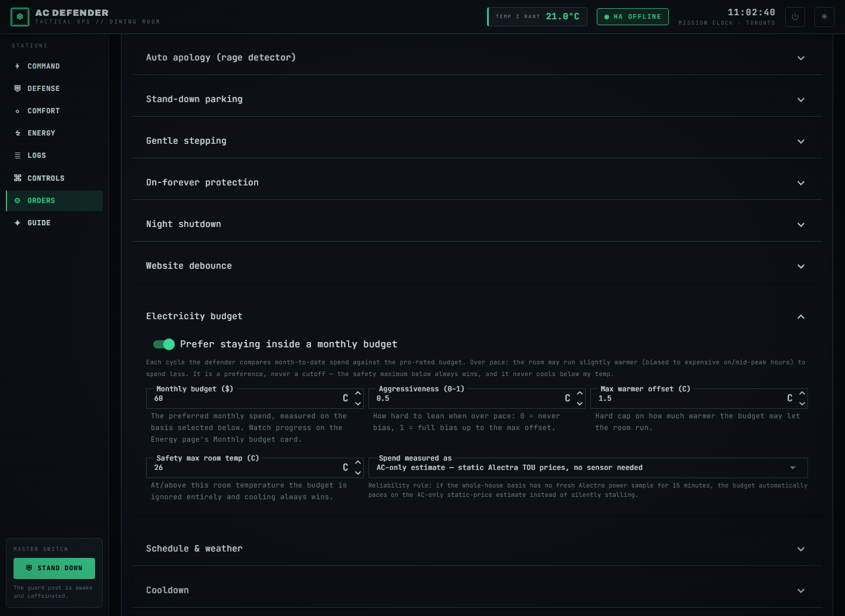Click the Temp I Want 21.0°C readout
This screenshot has height=616, width=845.
[537, 16]
